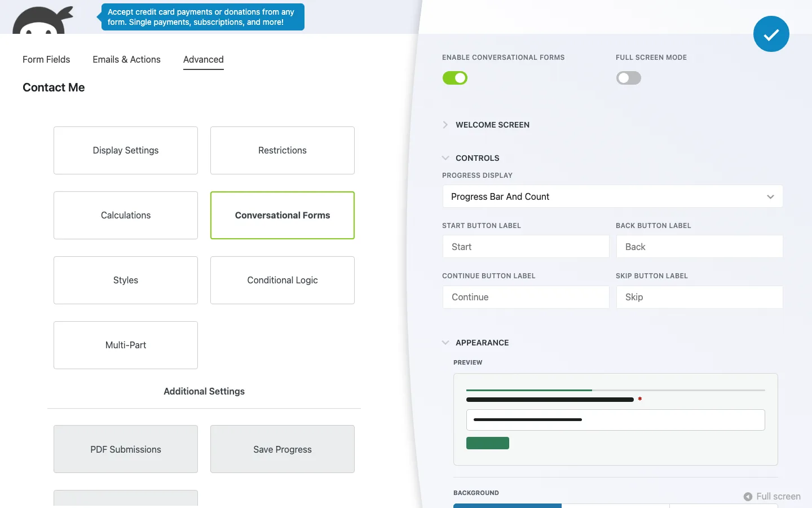Click the Full screen arrow icon
The height and width of the screenshot is (508, 812).
click(748, 497)
